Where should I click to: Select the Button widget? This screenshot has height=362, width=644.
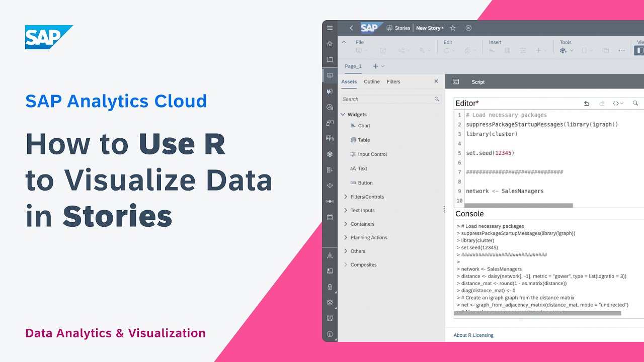pyautogui.click(x=361, y=183)
